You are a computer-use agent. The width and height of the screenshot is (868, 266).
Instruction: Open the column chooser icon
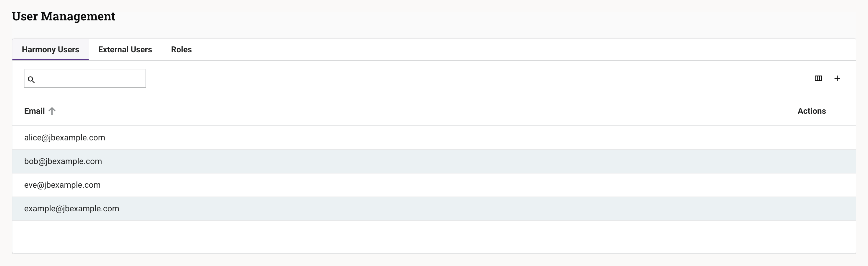(x=818, y=78)
